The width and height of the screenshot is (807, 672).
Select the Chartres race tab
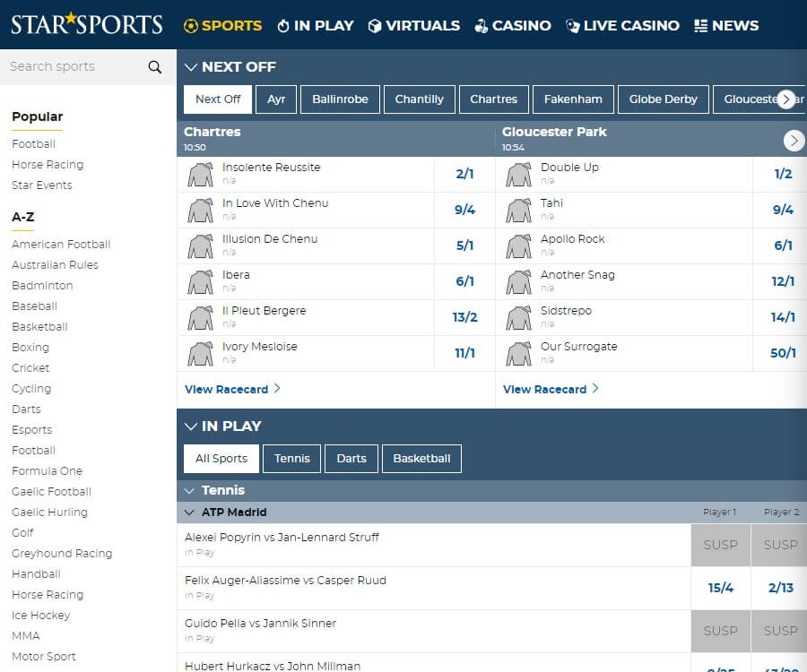pos(493,99)
